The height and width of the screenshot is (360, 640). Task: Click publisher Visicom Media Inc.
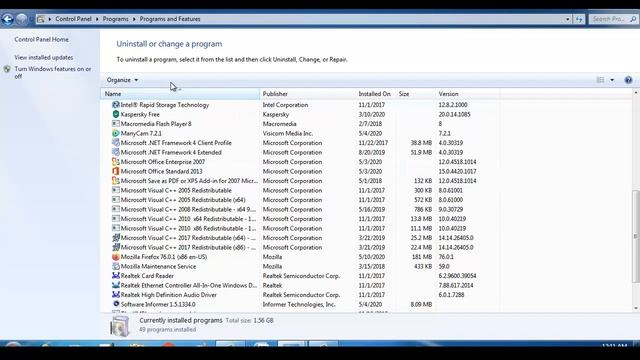[288, 133]
